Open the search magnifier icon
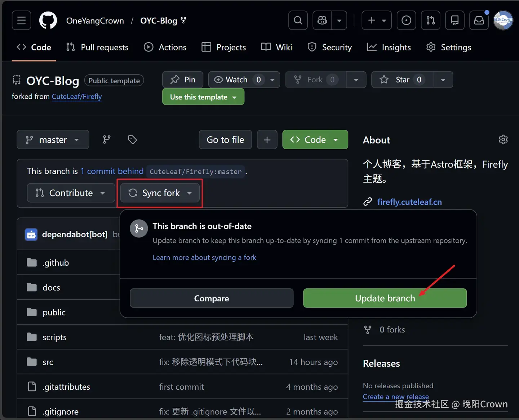The image size is (519, 420). coord(298,20)
